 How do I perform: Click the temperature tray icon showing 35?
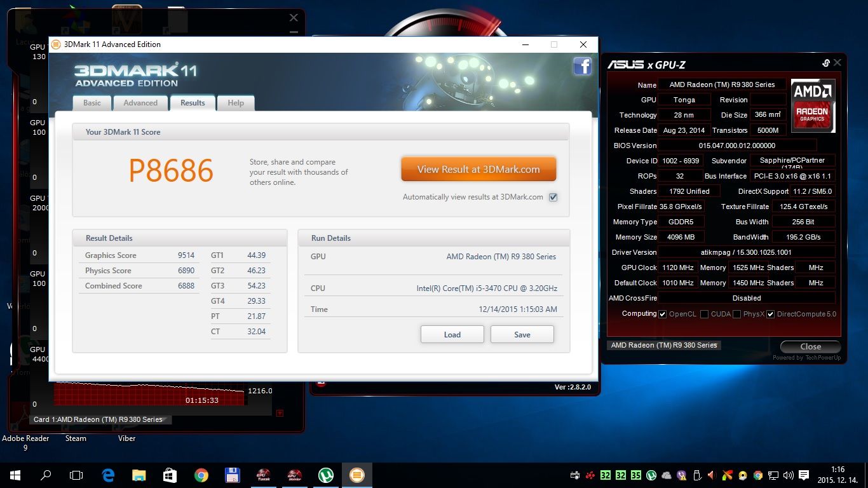(636, 475)
